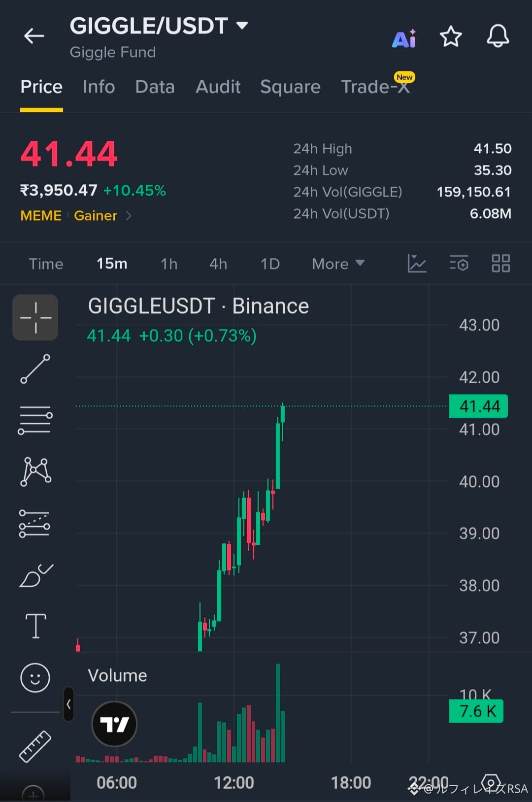Click the +10.45% change percentage
Image resolution: width=532 pixels, height=802 pixels.
coord(134,190)
